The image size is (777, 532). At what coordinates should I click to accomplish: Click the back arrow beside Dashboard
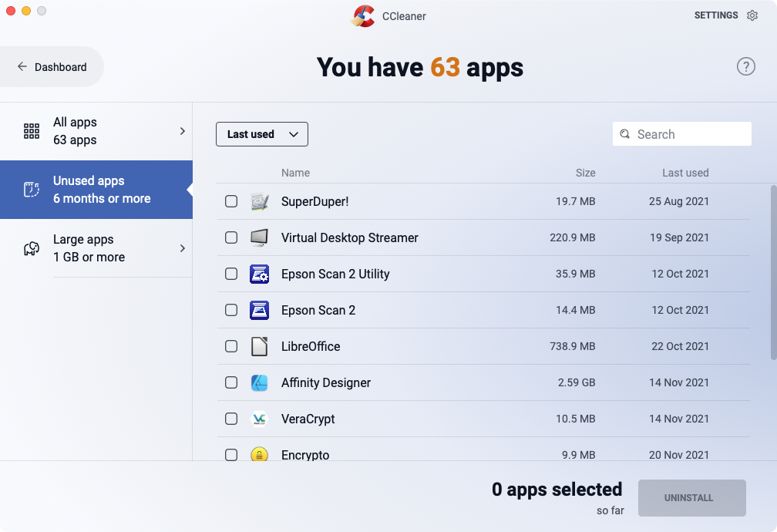[x=22, y=66]
